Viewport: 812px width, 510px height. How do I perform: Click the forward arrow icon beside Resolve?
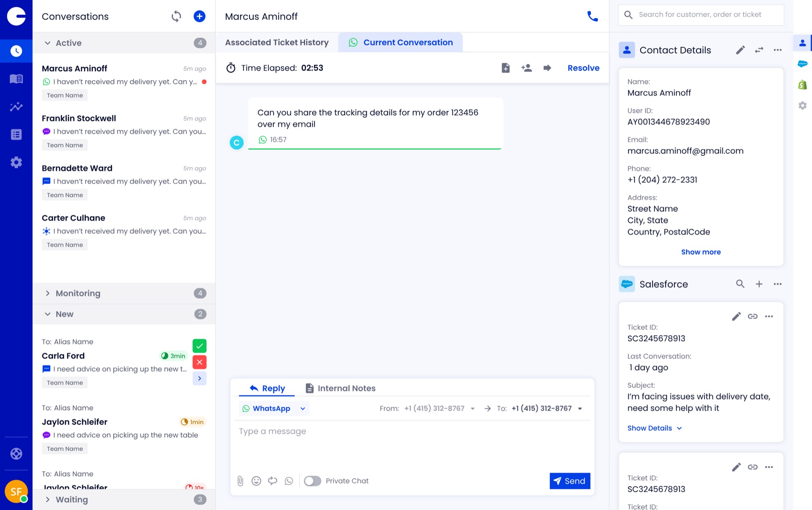click(547, 68)
